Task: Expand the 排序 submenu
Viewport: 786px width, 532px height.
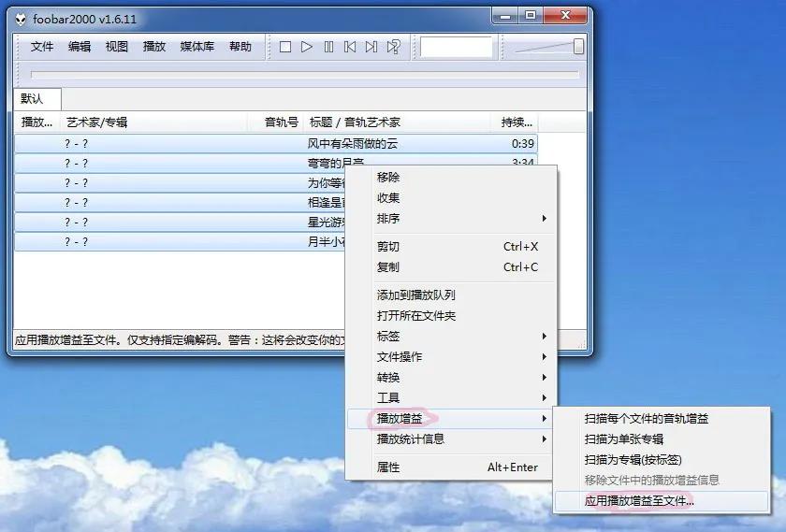Action: tap(451, 219)
